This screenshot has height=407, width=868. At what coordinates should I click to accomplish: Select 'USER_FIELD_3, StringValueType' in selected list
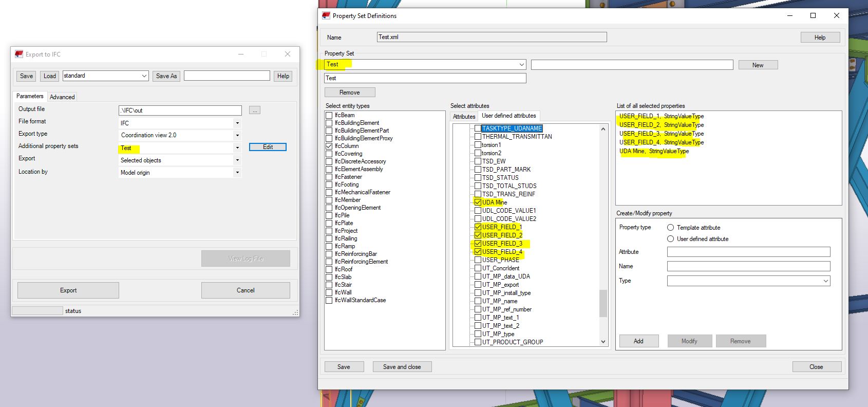(x=662, y=134)
